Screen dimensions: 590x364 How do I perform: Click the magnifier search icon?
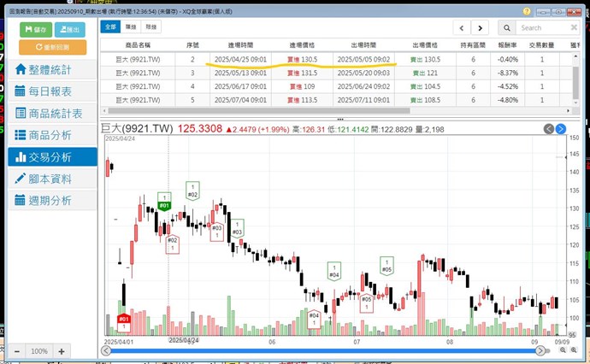coord(507,28)
